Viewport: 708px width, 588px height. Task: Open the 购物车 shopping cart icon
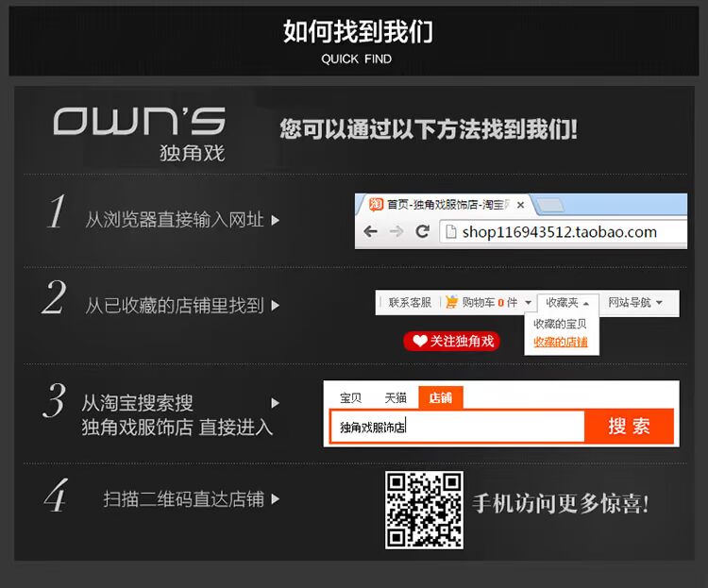tap(451, 302)
